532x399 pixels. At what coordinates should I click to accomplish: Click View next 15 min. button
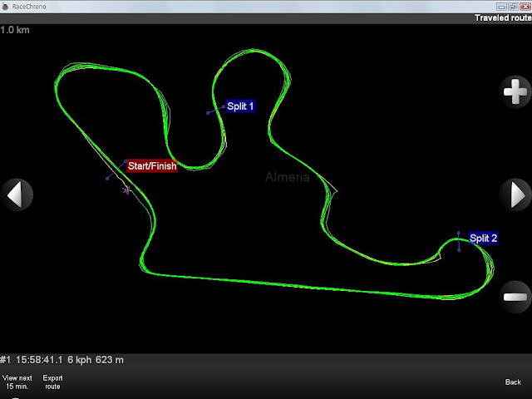(x=17, y=382)
